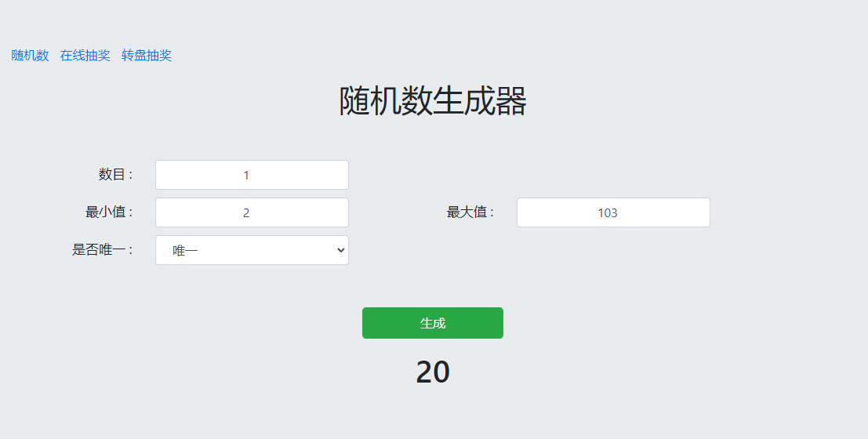Viewport: 868px width, 439px height.
Task: Click the green 生成 button
Action: (x=432, y=323)
